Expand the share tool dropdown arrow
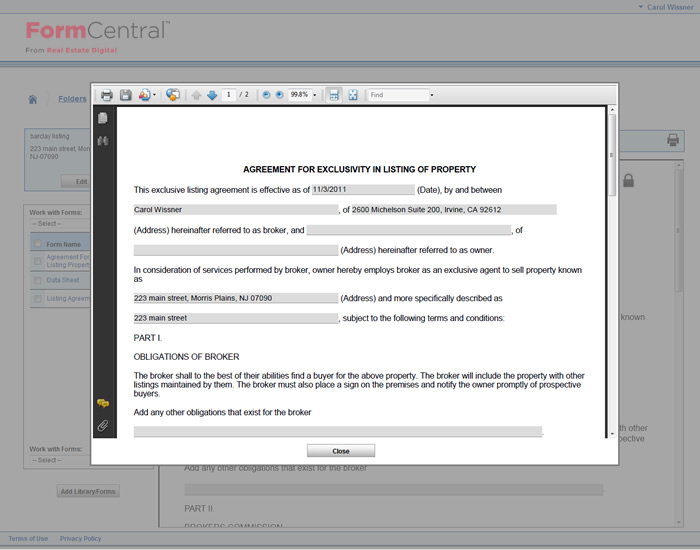 click(x=154, y=95)
